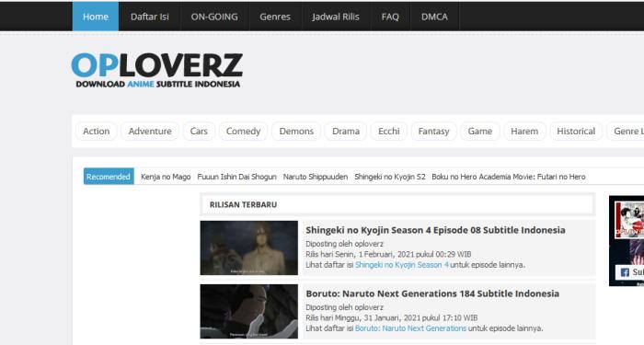Open Boruto 184 Subtitle Indonesia title
The width and height of the screenshot is (644, 345).
pos(432,293)
